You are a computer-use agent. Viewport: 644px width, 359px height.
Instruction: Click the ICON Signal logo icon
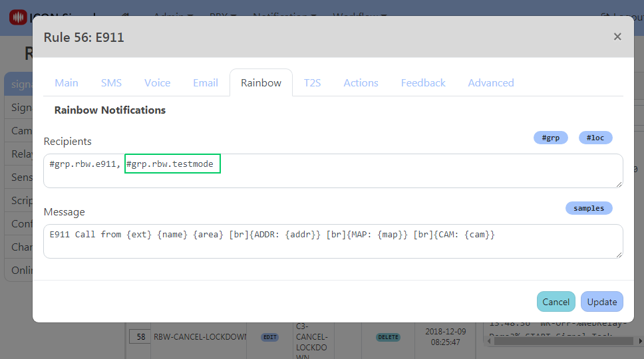[18, 17]
